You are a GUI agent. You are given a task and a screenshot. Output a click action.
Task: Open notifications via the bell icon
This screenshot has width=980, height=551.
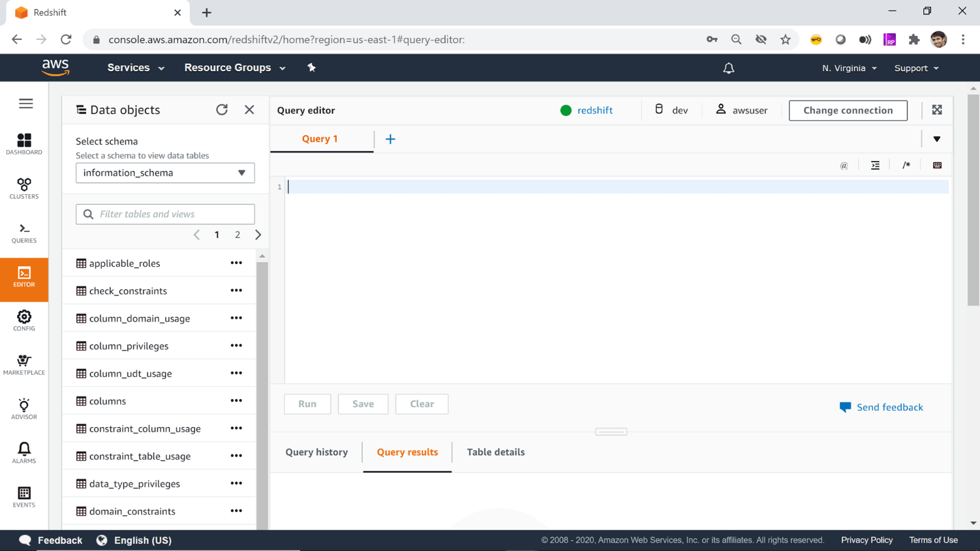[x=729, y=68]
